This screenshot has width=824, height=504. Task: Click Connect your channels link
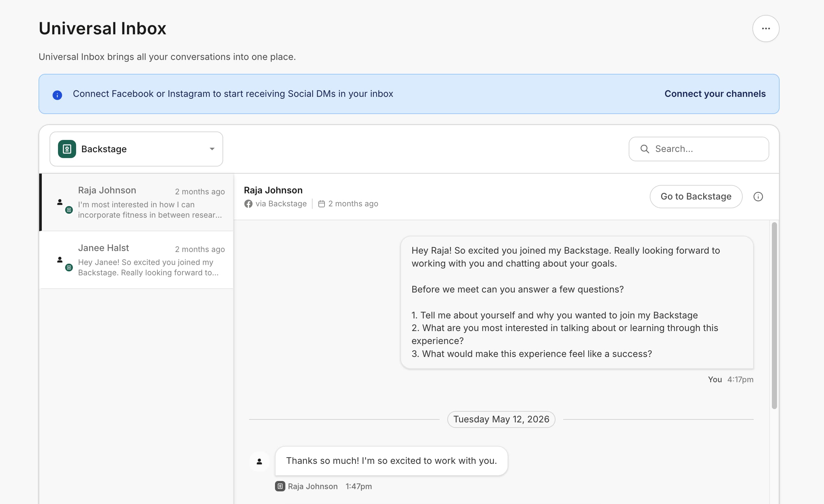(x=715, y=94)
